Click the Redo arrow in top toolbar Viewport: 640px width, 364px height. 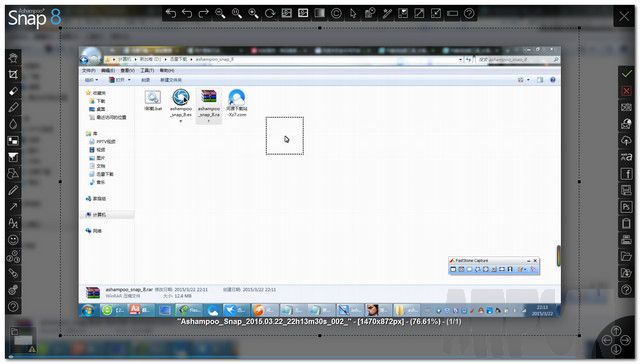pyautogui.click(x=204, y=13)
